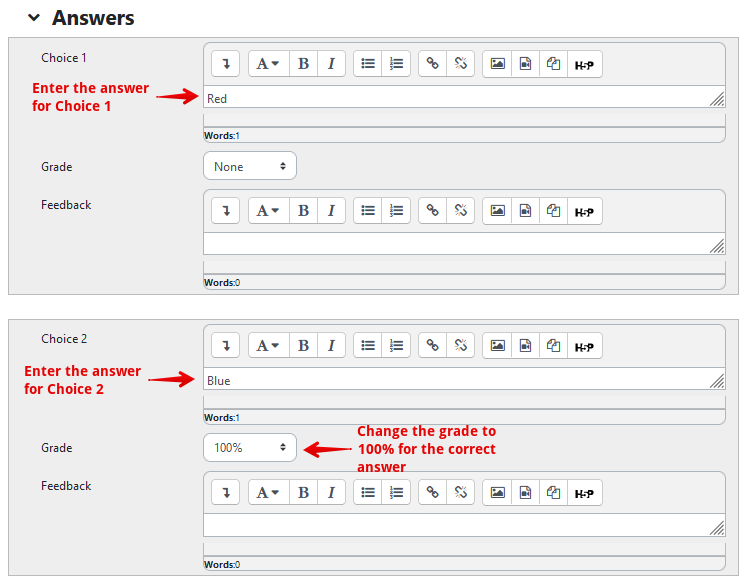Click Choice 2 Feedback text area
This screenshot has width=750, height=584.
464,526
